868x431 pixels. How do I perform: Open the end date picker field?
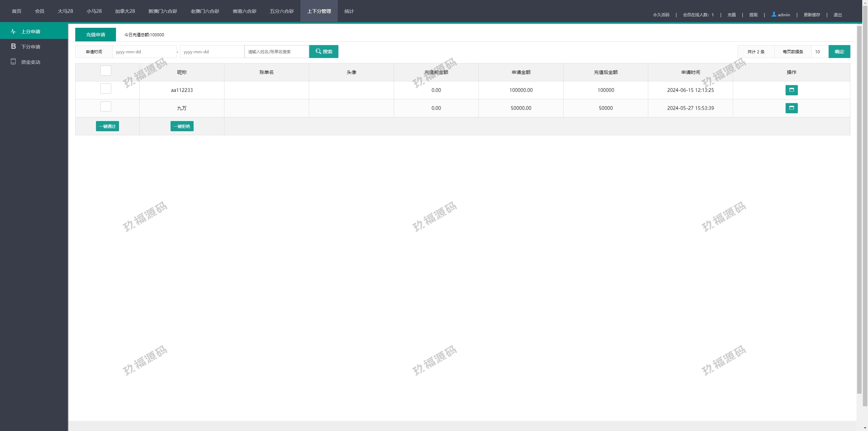pyautogui.click(x=212, y=52)
